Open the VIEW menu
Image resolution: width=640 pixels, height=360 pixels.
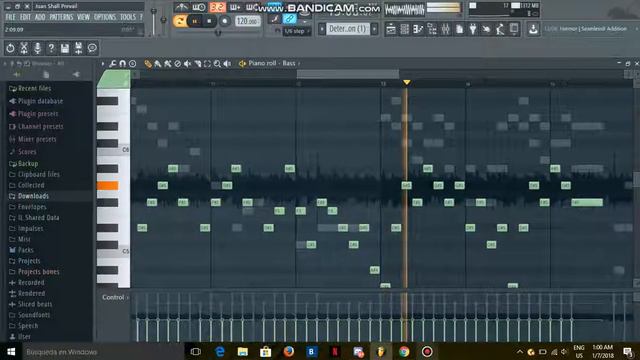pyautogui.click(x=83, y=17)
